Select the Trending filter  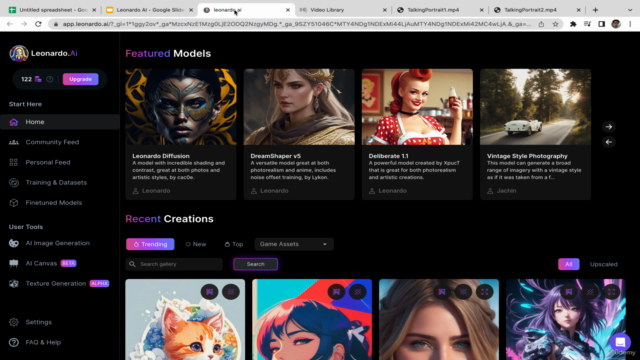coord(150,244)
